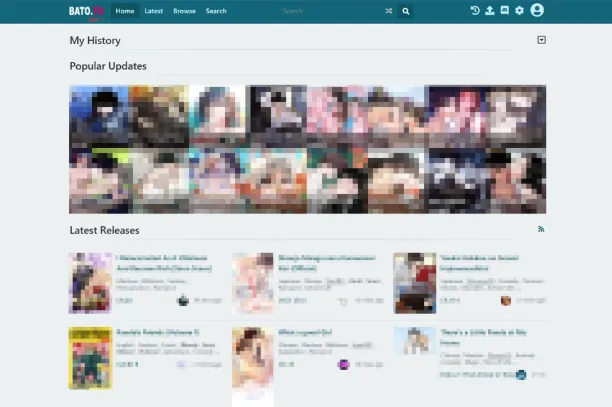The width and height of the screenshot is (612, 407).
Task: Select the Search nav link
Action: click(216, 11)
